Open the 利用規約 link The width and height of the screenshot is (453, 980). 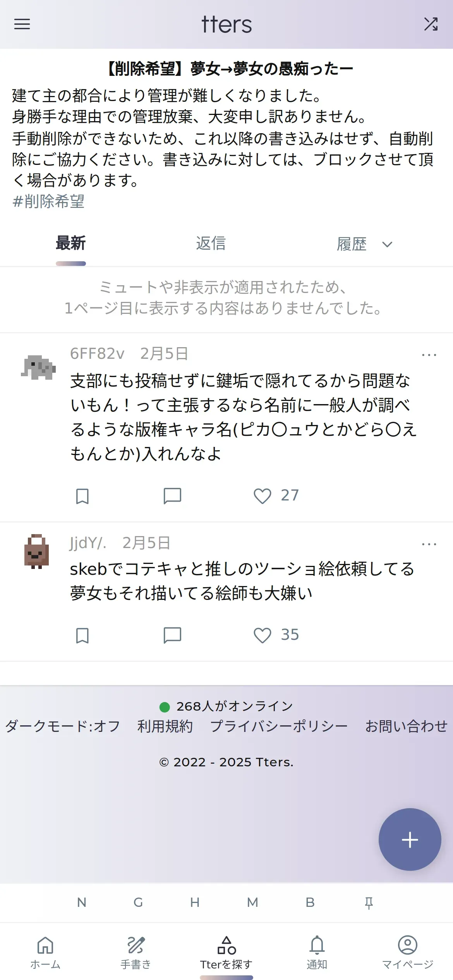pos(165,726)
